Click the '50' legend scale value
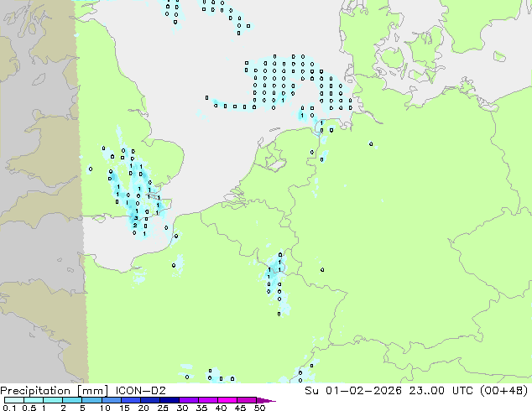Viewport: 532px width, 411px height. [260, 408]
